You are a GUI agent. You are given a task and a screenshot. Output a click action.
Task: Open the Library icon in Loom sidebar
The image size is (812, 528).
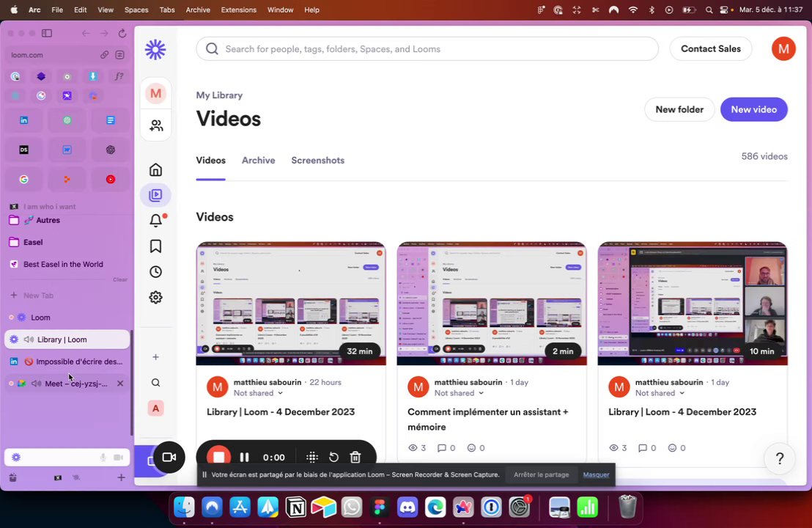[155, 195]
